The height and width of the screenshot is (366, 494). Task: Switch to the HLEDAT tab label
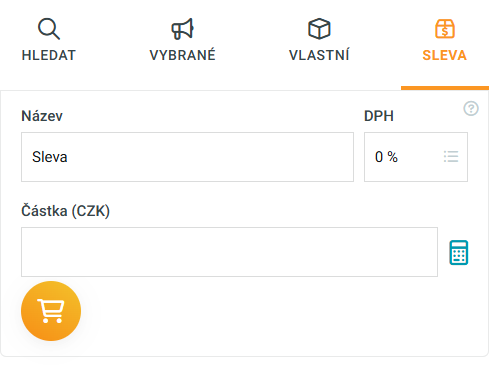point(49,55)
